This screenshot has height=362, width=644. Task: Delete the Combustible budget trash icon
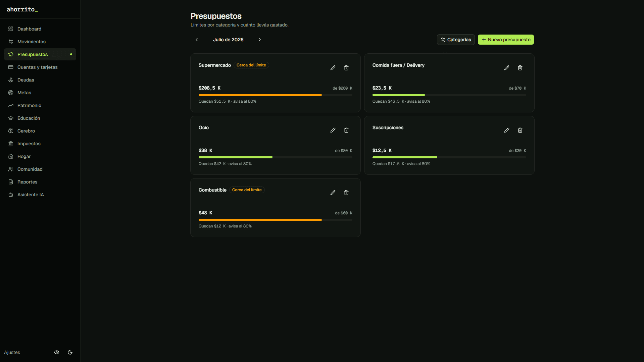point(346,193)
